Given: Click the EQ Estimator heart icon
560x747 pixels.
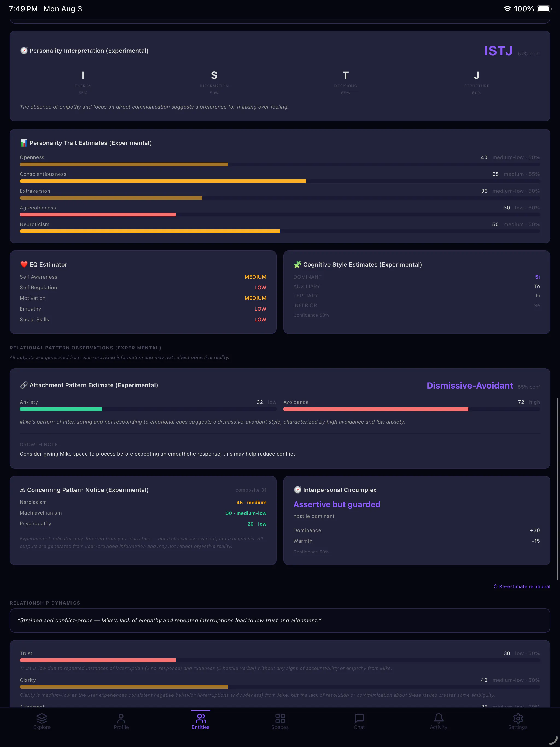Looking at the screenshot, I should pos(24,264).
